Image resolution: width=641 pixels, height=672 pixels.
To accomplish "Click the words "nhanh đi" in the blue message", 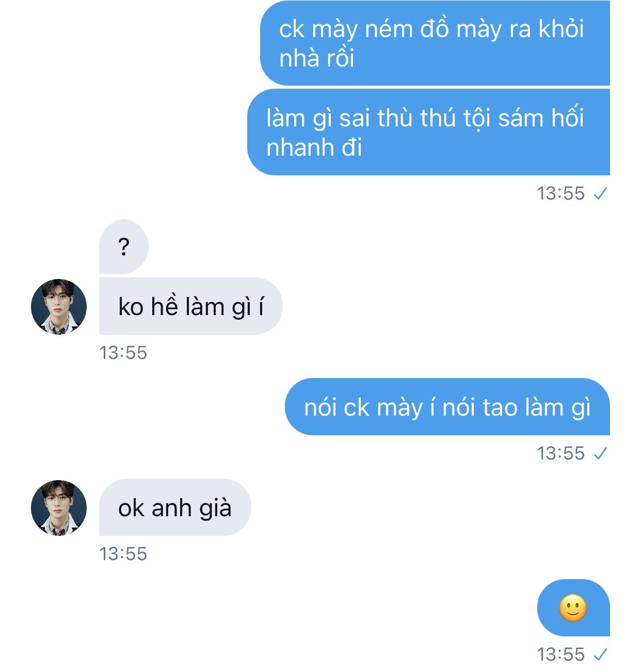I will pyautogui.click(x=314, y=148).
